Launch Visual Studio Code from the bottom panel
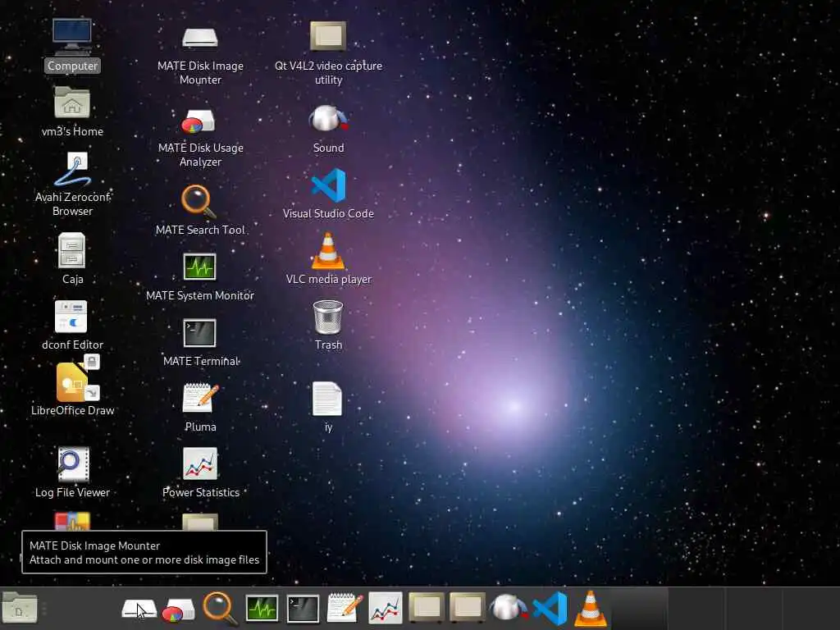 (x=550, y=609)
